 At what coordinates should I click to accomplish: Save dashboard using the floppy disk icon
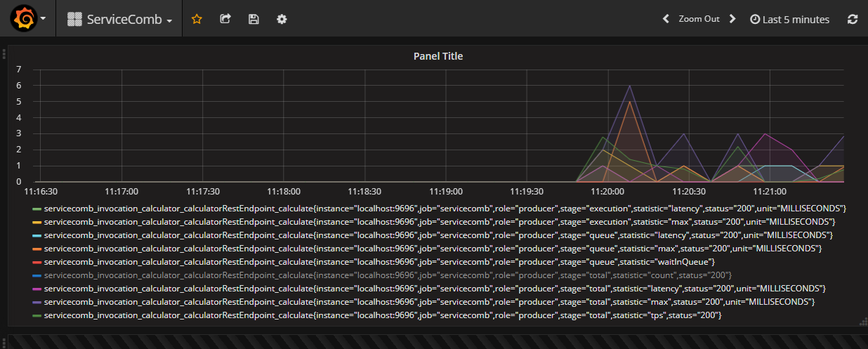click(x=254, y=20)
